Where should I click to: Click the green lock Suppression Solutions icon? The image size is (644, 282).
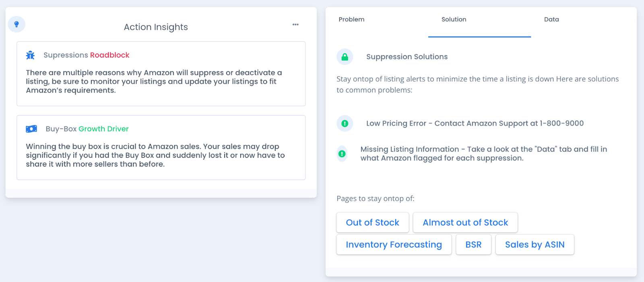345,57
